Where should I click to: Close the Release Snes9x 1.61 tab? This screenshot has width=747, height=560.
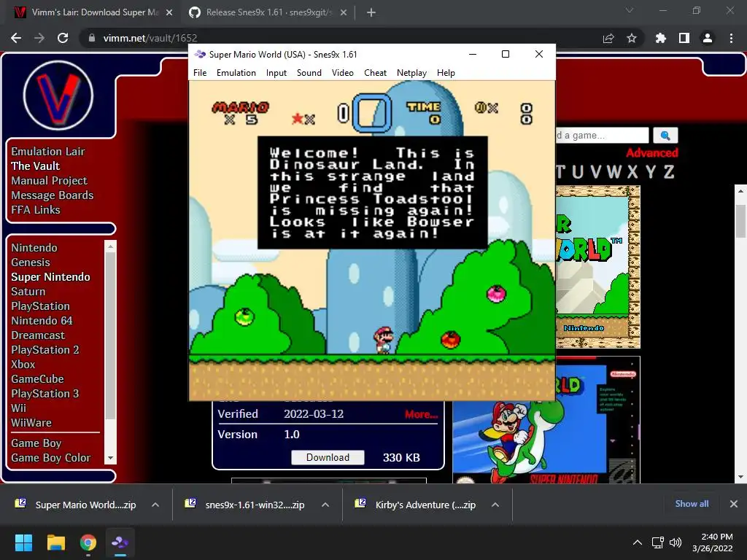pyautogui.click(x=344, y=12)
